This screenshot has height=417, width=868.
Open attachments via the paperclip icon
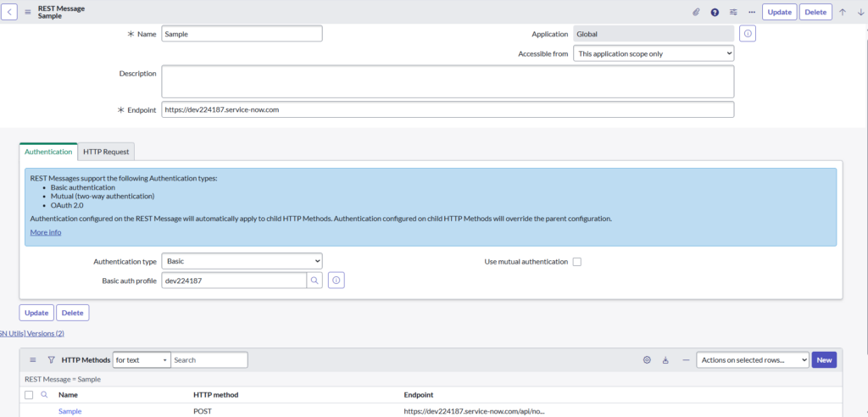697,12
